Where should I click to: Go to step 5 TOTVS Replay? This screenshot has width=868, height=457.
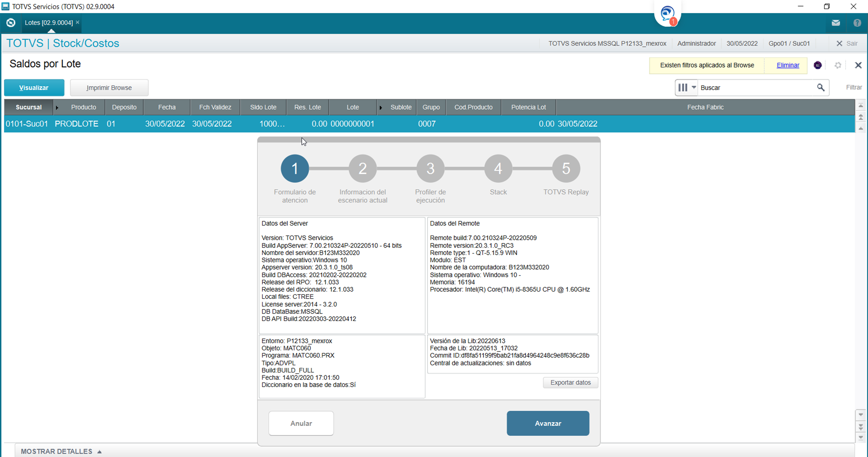[566, 168]
